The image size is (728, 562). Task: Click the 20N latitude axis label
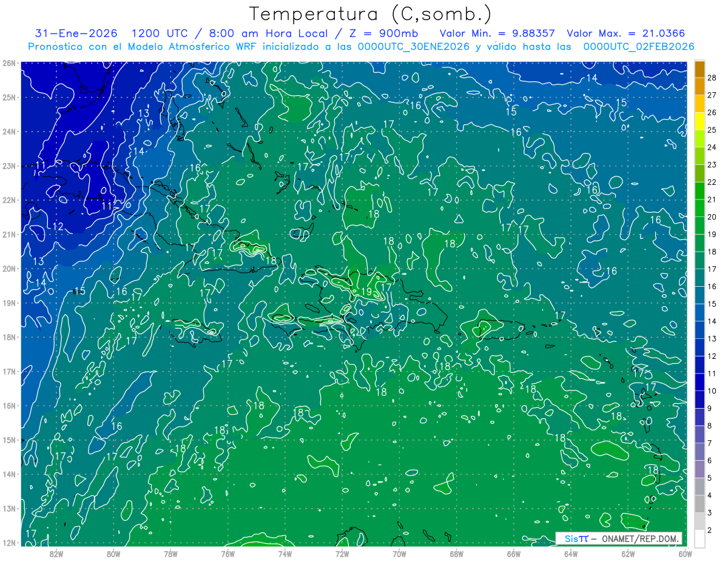pos(8,269)
